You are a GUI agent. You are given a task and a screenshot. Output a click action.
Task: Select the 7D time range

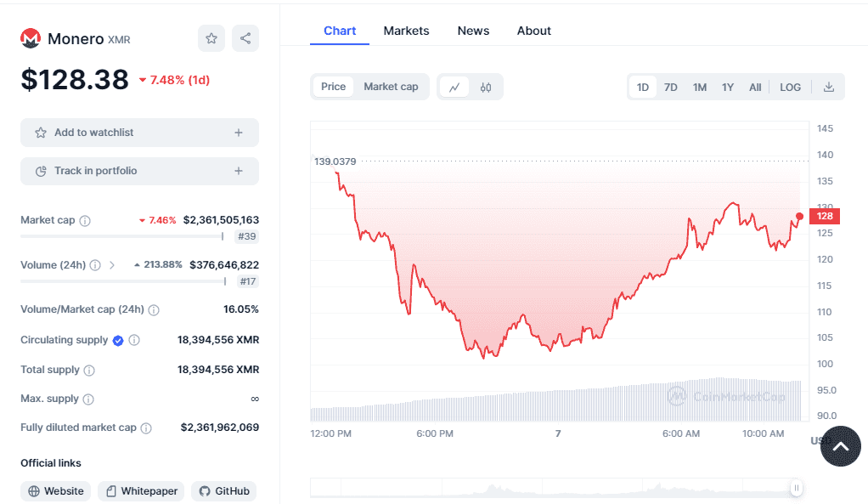671,87
